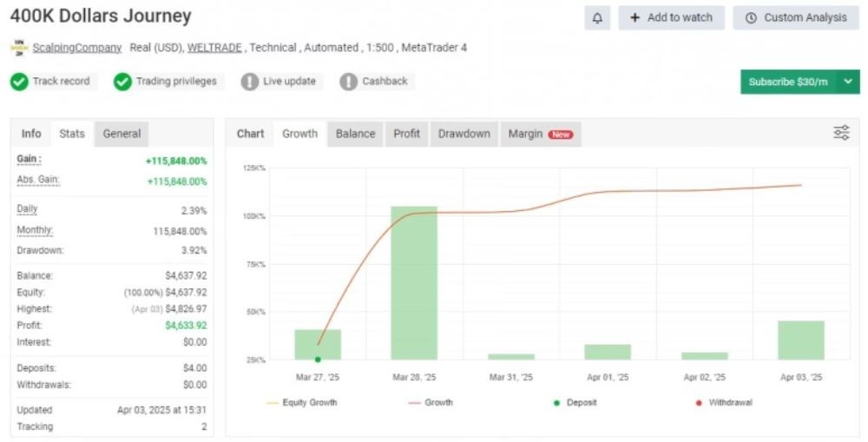Switch to the General tab
This screenshot has width=868, height=442.
[x=122, y=134]
